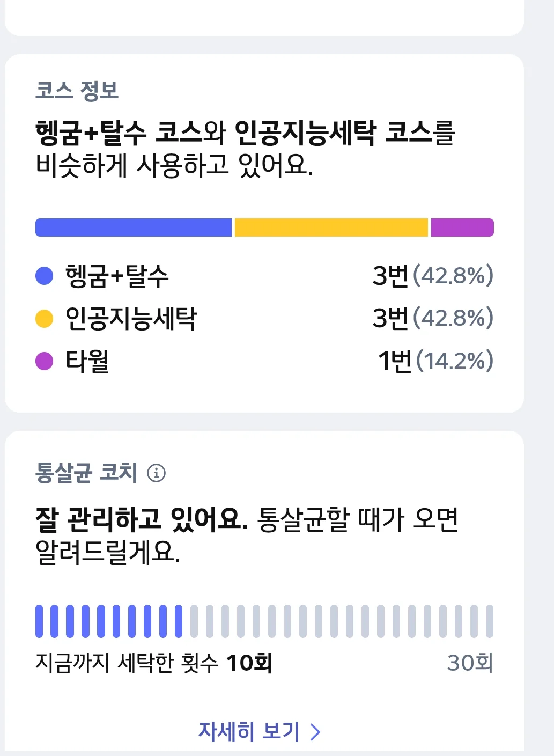Open the 통살균 코치 info icon
The image size is (554, 756).
(156, 473)
